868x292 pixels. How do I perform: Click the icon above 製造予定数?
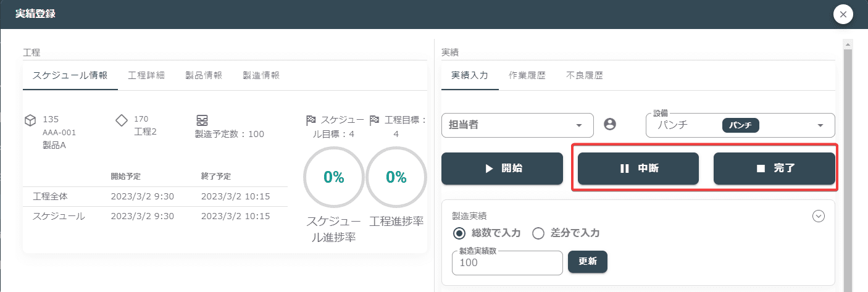pyautogui.click(x=202, y=120)
